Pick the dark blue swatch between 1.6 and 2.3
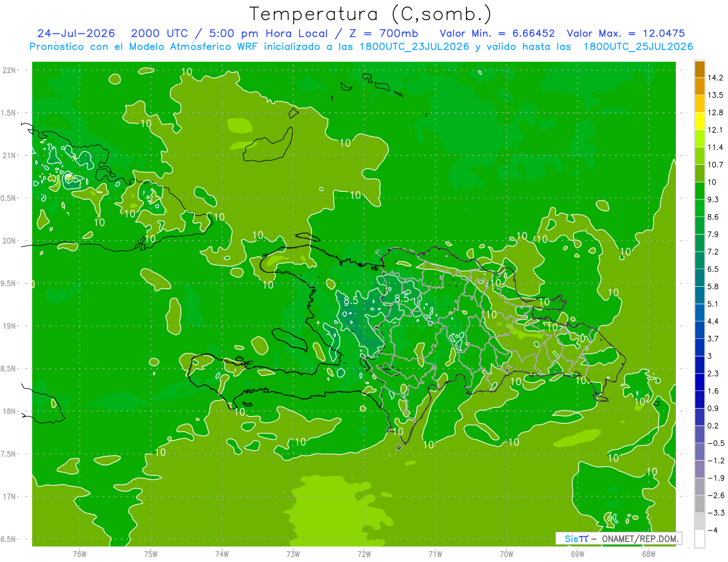The width and height of the screenshot is (728, 562). [x=699, y=382]
